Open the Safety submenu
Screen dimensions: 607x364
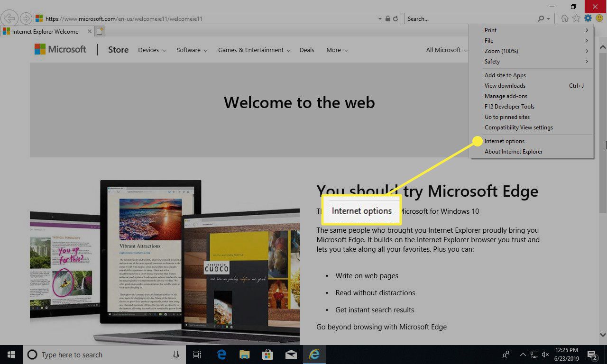point(531,62)
